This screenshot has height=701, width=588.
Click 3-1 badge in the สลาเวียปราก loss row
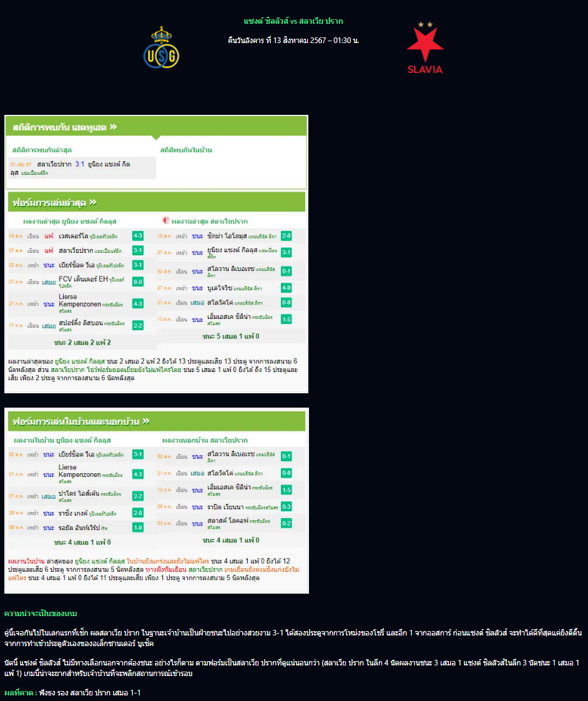tap(138, 250)
